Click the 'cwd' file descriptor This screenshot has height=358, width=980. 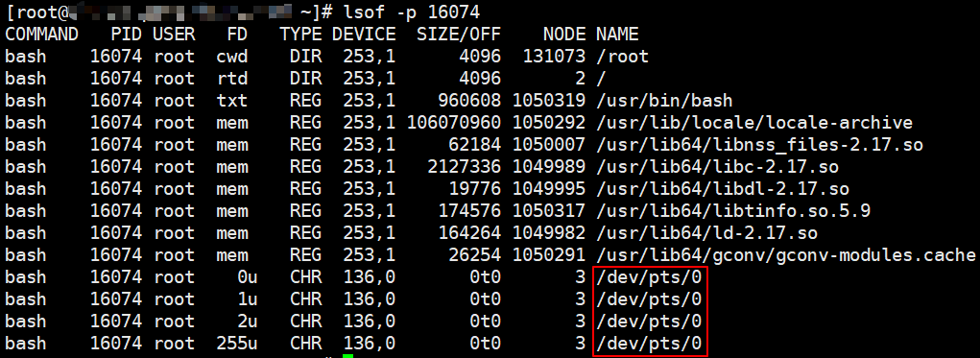point(232,57)
